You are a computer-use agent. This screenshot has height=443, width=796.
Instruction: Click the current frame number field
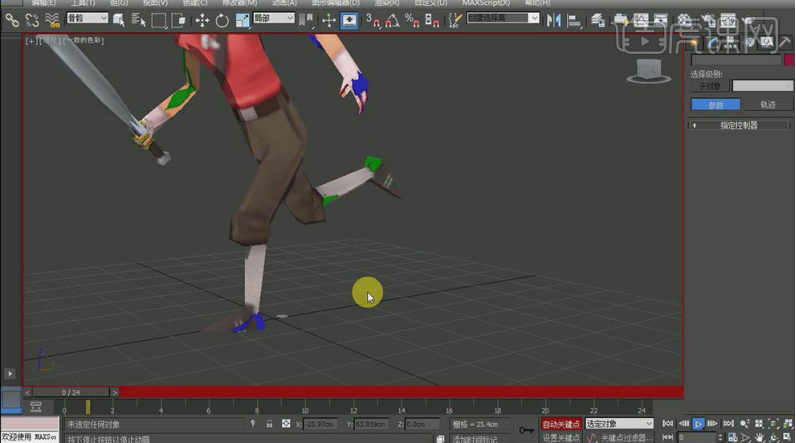point(696,437)
